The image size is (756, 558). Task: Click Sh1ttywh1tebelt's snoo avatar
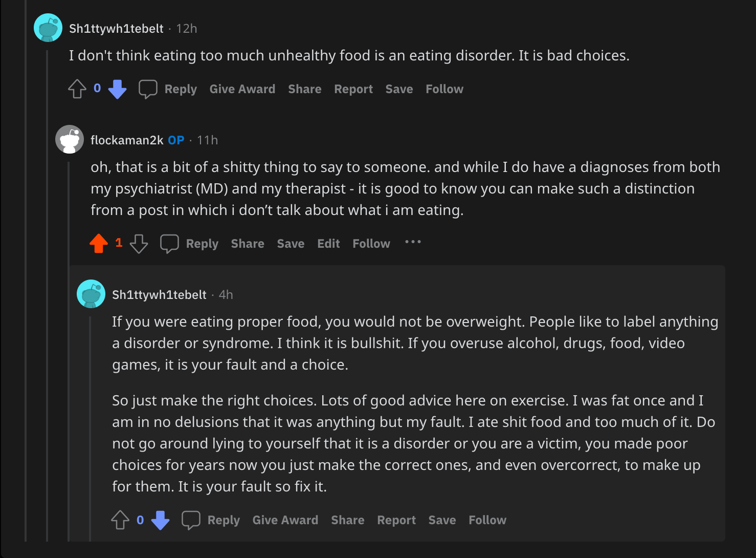pos(48,28)
